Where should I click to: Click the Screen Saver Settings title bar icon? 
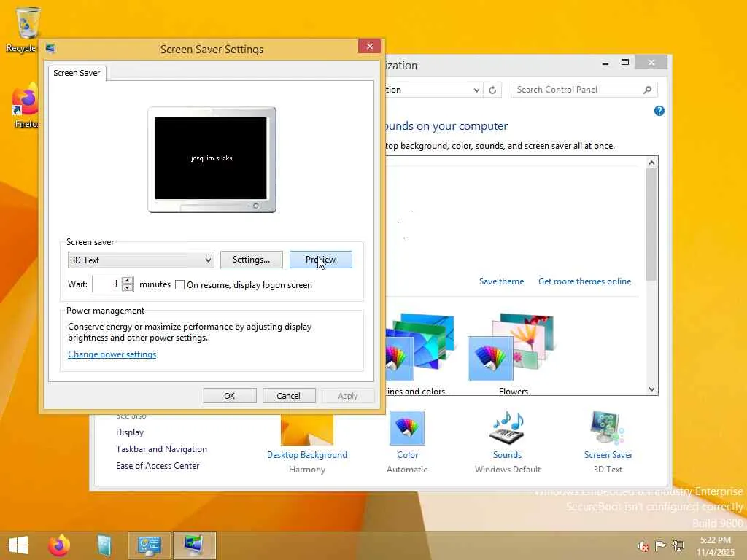pos(50,49)
